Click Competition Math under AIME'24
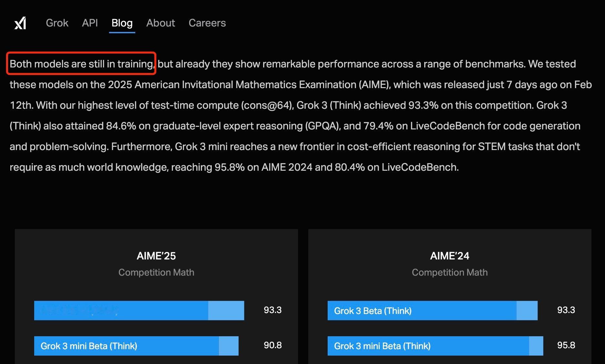Viewport: 605px width, 364px height. click(450, 272)
